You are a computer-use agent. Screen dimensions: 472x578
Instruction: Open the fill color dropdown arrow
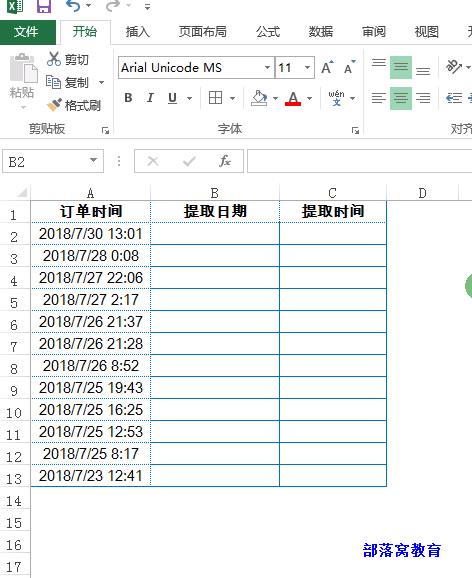(275, 98)
